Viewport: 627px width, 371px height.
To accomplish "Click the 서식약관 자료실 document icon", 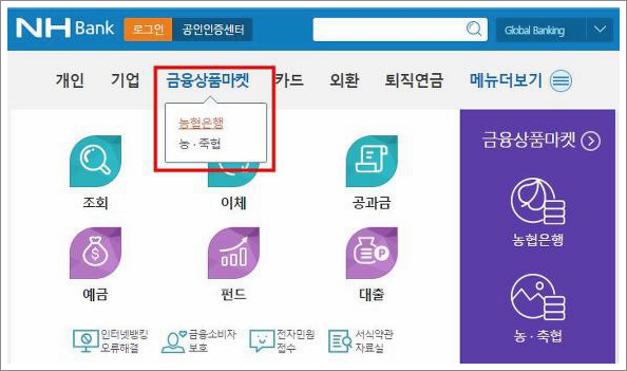I will pyautogui.click(x=340, y=341).
